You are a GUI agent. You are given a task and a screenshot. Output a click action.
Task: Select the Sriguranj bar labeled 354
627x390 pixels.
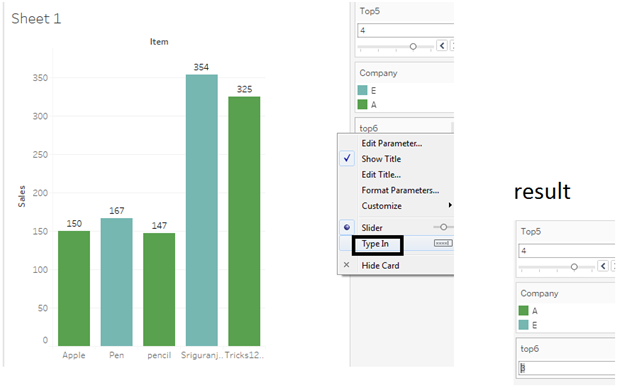(202, 210)
